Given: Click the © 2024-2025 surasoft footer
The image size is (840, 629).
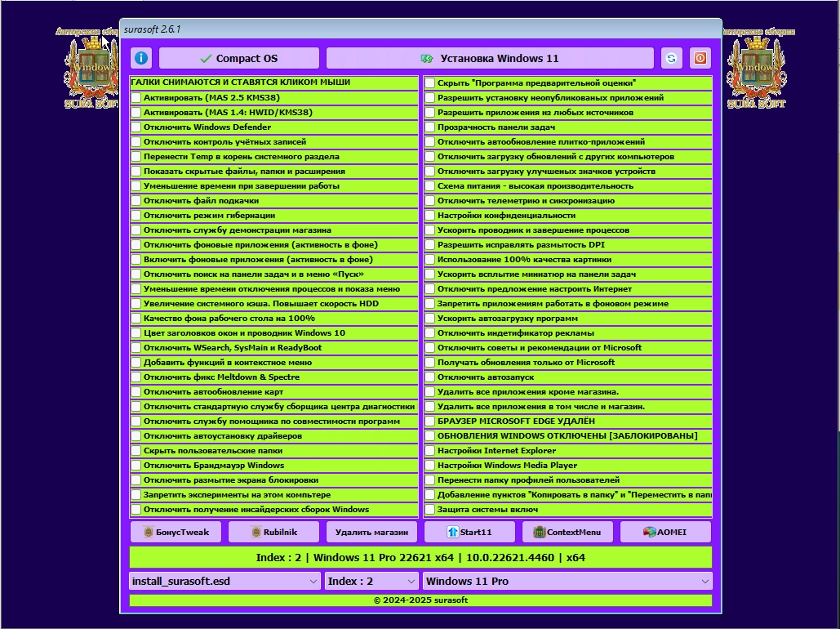Looking at the screenshot, I should (x=420, y=600).
